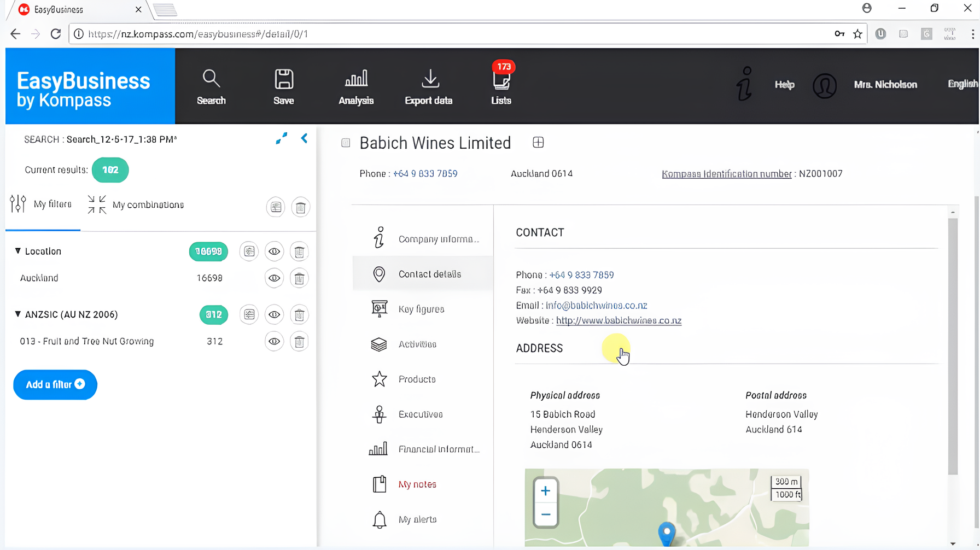
Task: Tick the checkbox next to Babich Wines Limited
Action: click(x=346, y=143)
